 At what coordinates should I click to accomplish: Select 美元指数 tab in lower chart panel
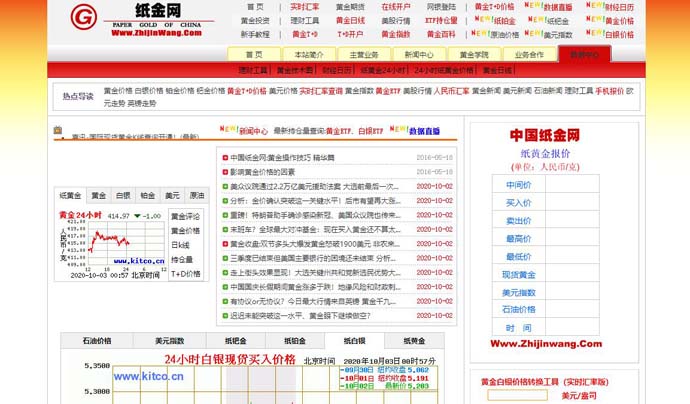pos(169,341)
